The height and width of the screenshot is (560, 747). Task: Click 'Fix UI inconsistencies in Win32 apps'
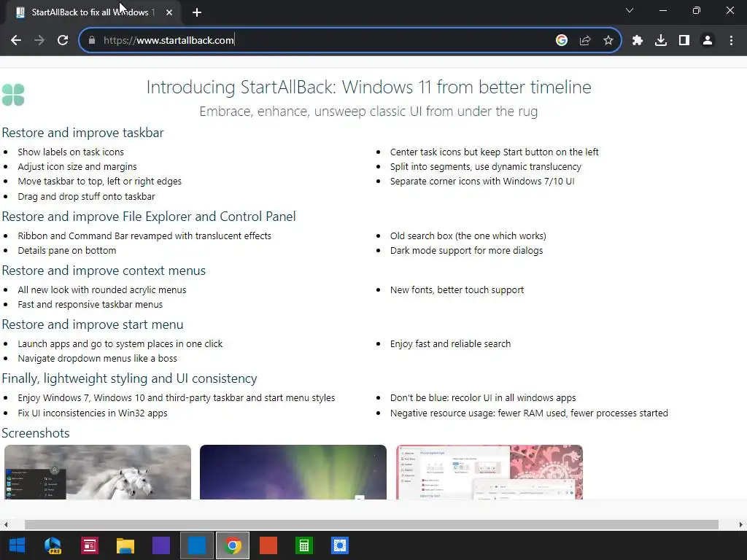point(93,413)
